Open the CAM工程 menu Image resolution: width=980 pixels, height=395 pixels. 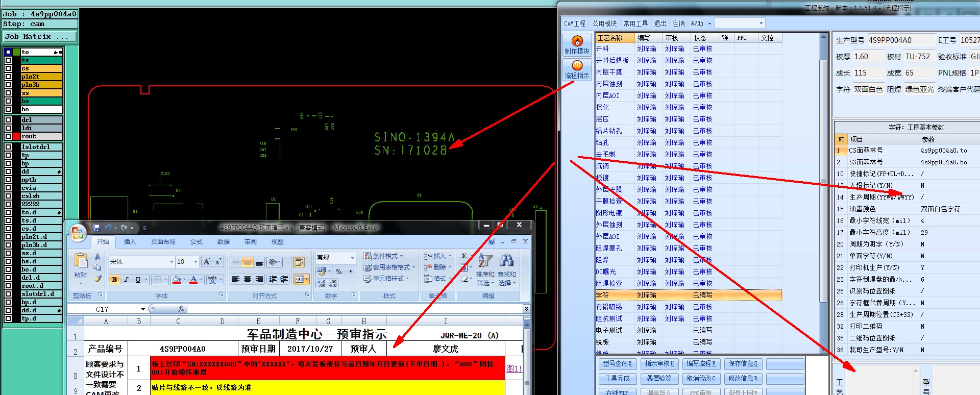[575, 23]
